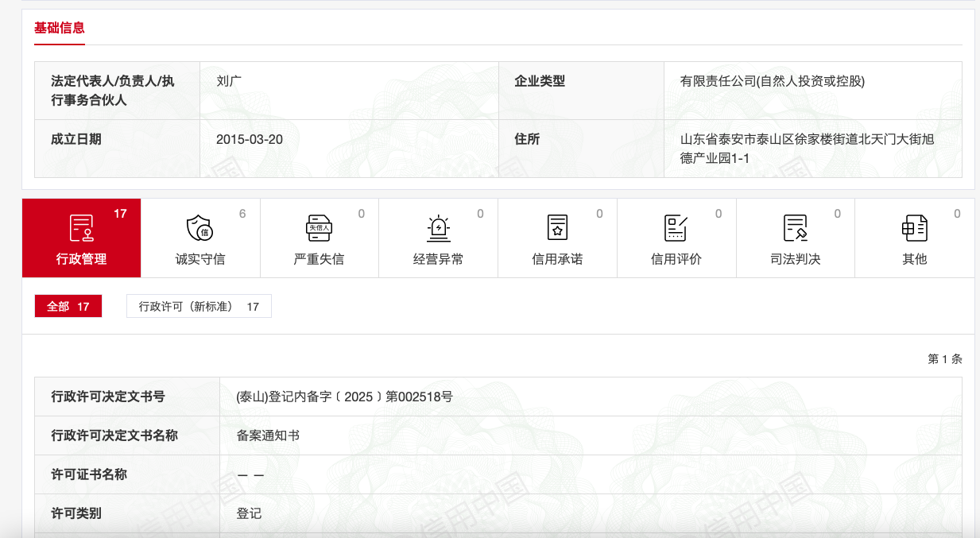This screenshot has height=538, width=980.
Task: Click the 许可类别 label
Action: pos(76,513)
